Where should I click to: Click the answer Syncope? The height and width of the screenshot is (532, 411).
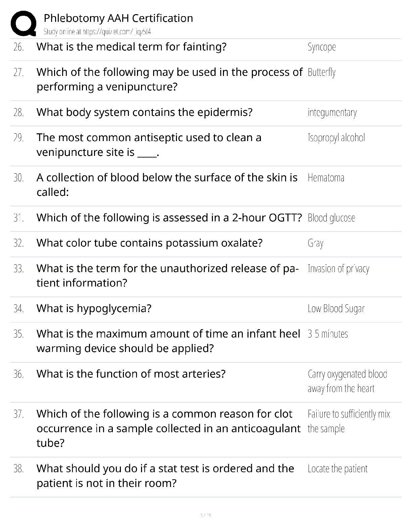point(322,47)
